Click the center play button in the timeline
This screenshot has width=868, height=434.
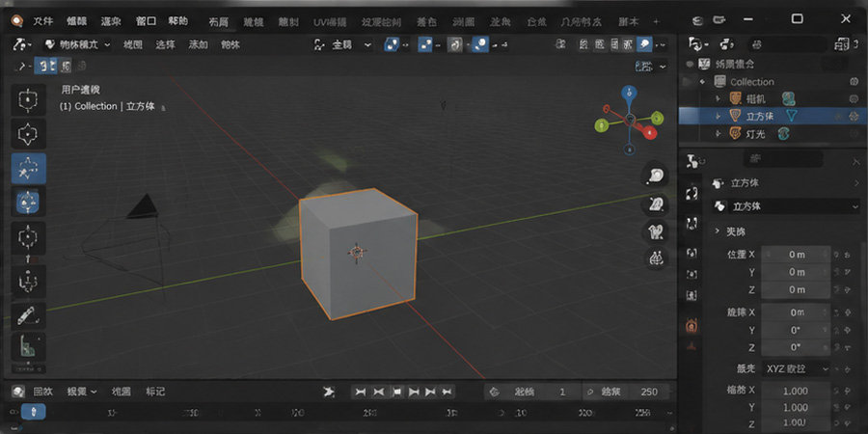pos(396,392)
